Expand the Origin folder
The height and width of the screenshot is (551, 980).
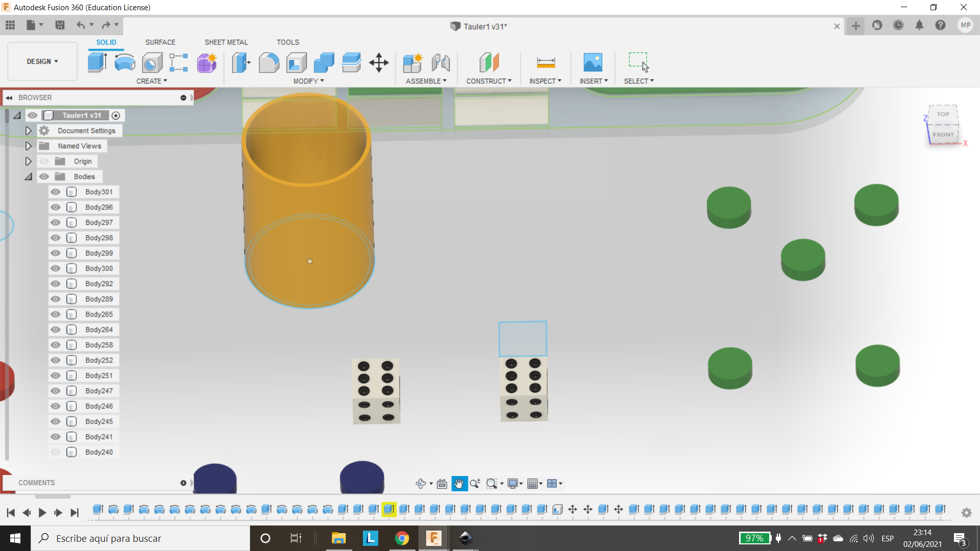(x=28, y=161)
